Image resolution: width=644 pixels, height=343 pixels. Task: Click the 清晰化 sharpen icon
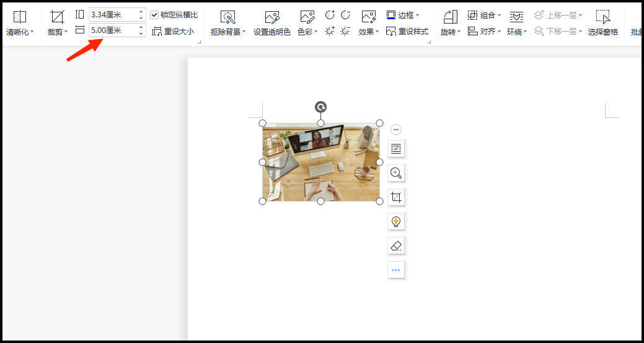[19, 17]
